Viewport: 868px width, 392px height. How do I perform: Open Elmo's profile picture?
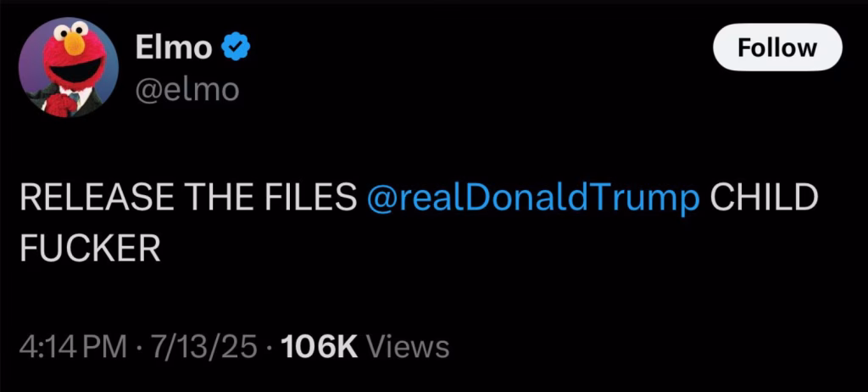69,67
